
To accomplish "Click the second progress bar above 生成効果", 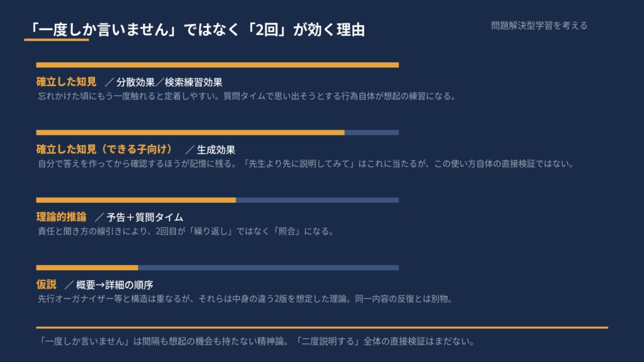I will point(217,133).
